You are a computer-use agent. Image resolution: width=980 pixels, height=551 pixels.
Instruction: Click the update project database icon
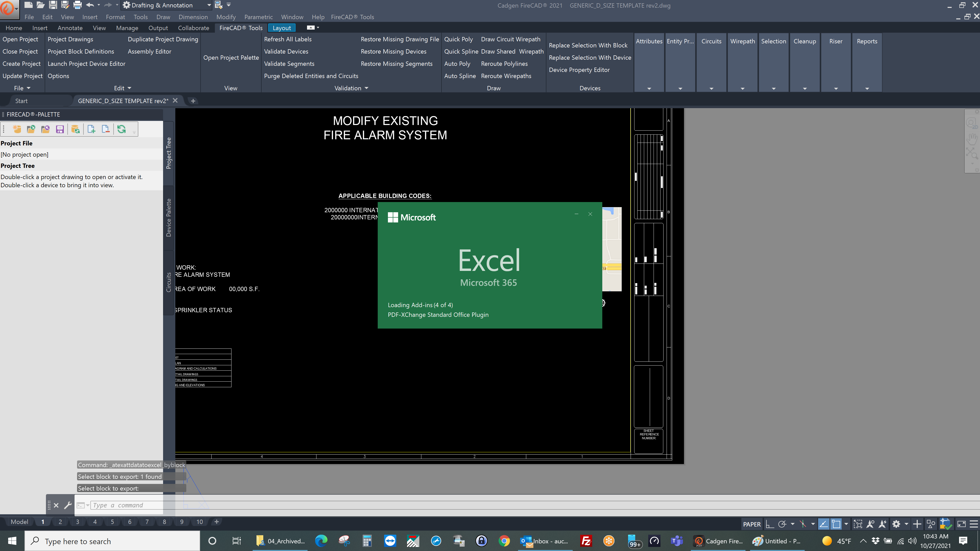[x=76, y=129]
